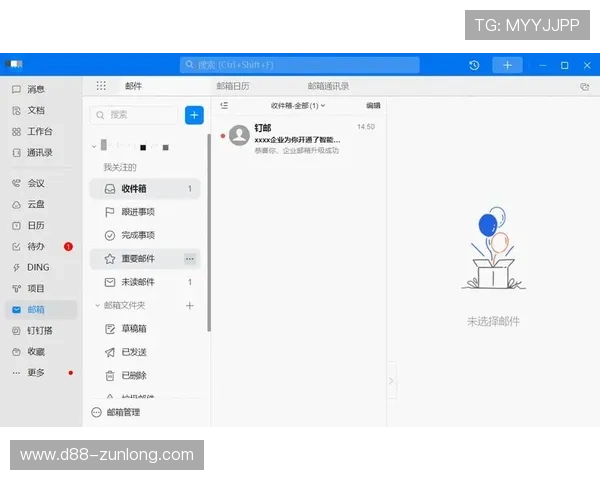Click the global search box in title bar

(x=300, y=65)
